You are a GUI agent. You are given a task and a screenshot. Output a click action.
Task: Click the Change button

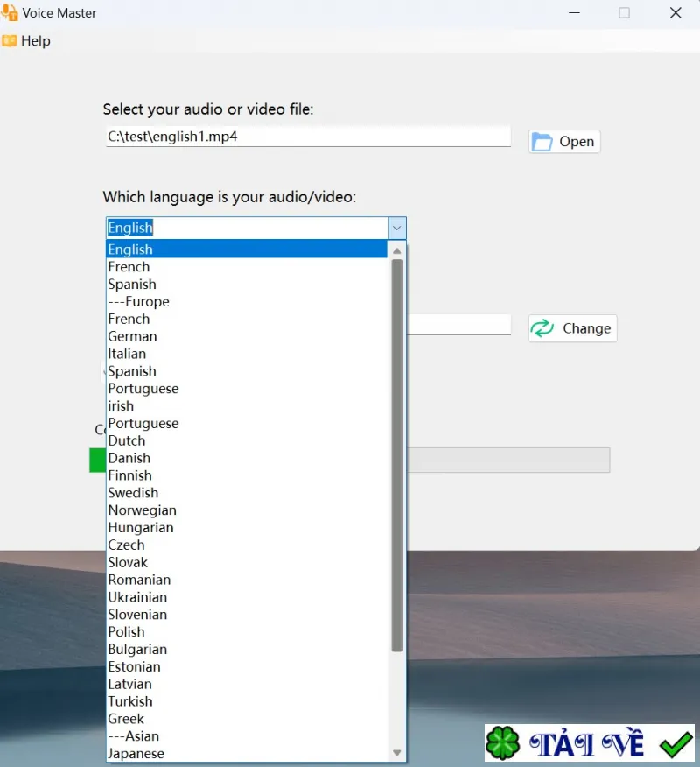tap(573, 328)
